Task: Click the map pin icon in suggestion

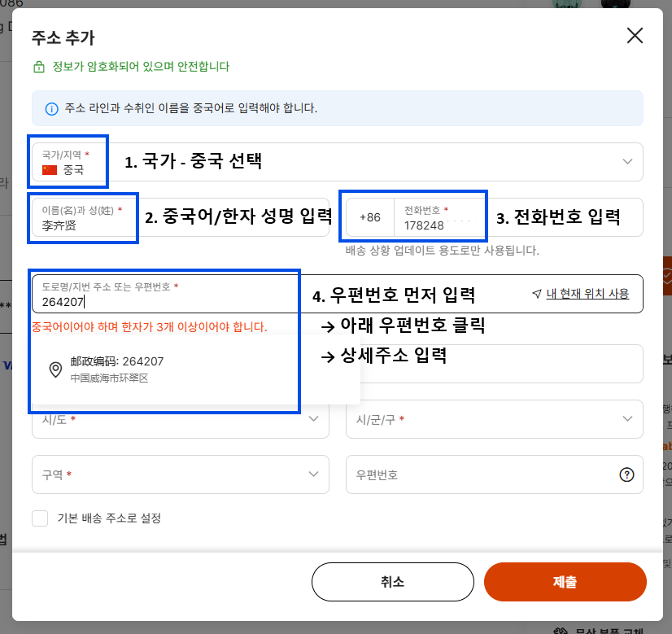Action: tap(55, 370)
